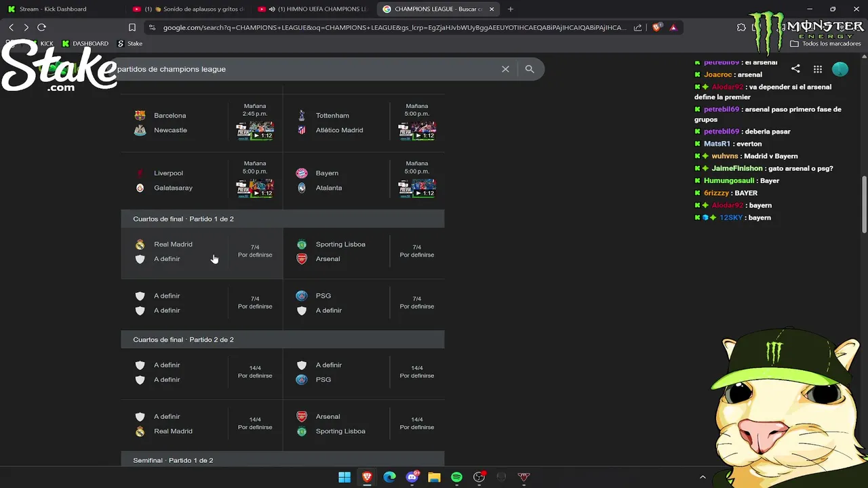Submit search with the magnifying glass
Screen dimensions: 868x488
click(x=530, y=69)
